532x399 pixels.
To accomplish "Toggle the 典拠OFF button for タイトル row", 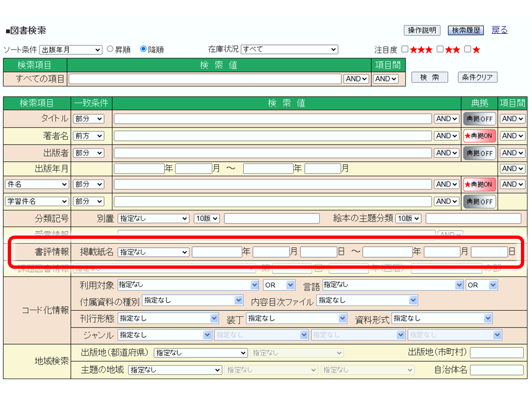I will click(x=479, y=119).
